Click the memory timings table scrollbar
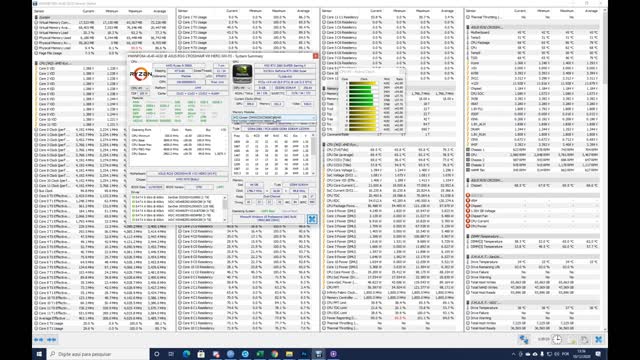The image size is (640, 360). coord(313,154)
